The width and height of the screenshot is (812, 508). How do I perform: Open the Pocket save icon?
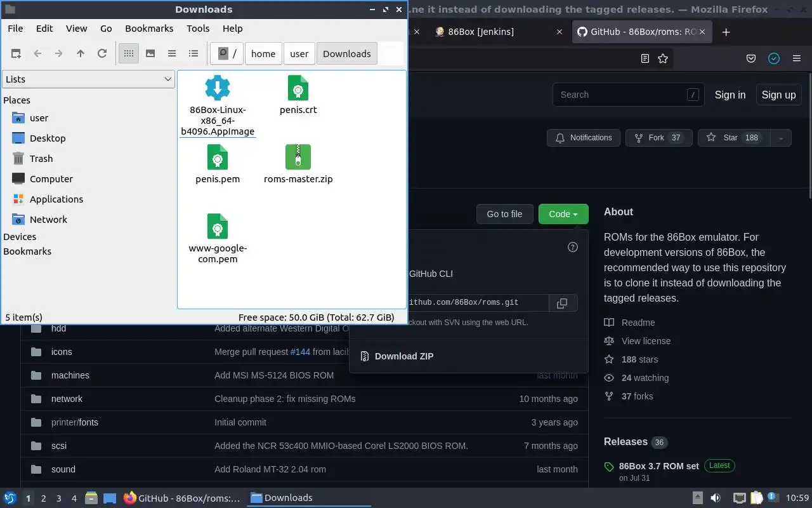(751, 58)
